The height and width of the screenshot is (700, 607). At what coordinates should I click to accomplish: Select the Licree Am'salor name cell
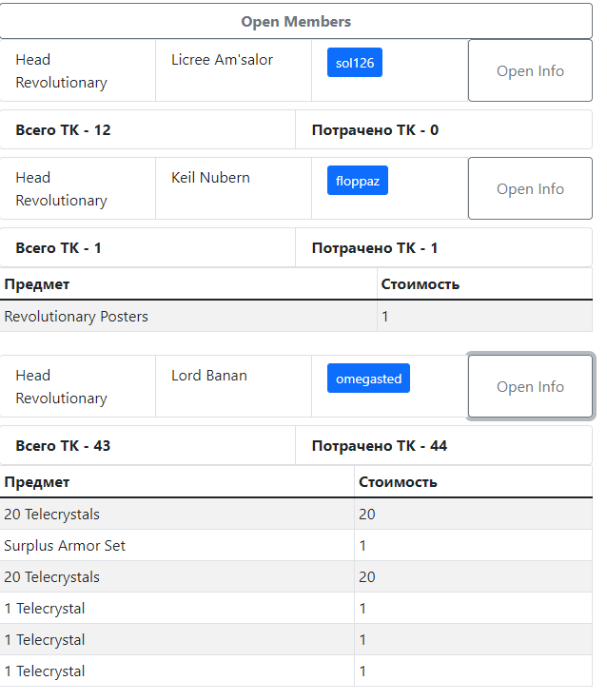(234, 70)
